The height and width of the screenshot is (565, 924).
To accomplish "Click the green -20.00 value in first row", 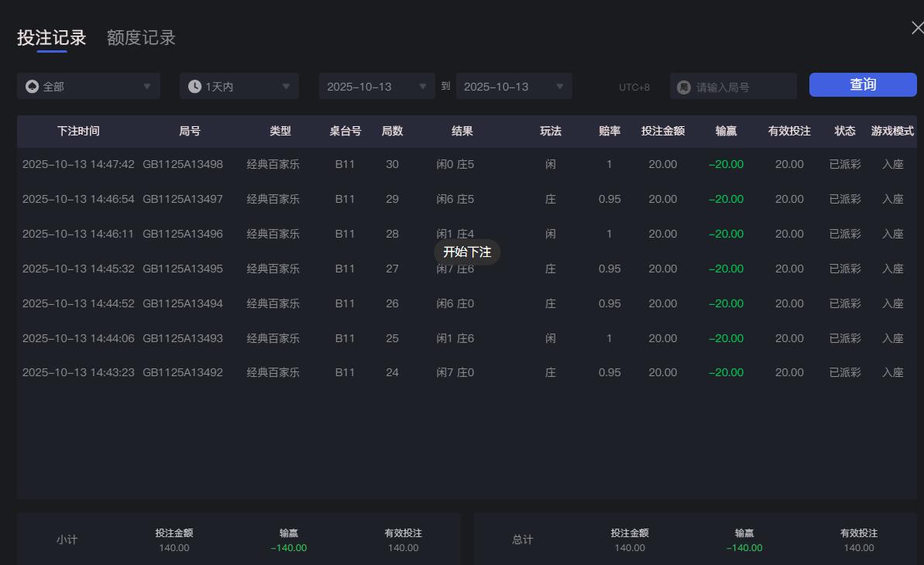I will 726,164.
